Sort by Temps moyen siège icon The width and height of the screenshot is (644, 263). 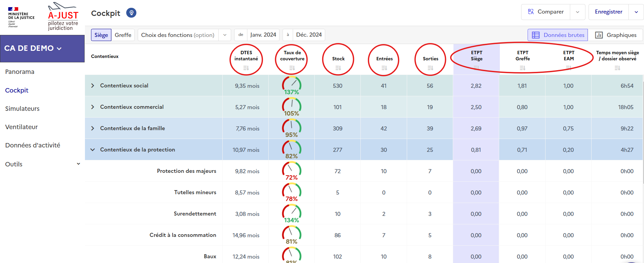click(617, 68)
